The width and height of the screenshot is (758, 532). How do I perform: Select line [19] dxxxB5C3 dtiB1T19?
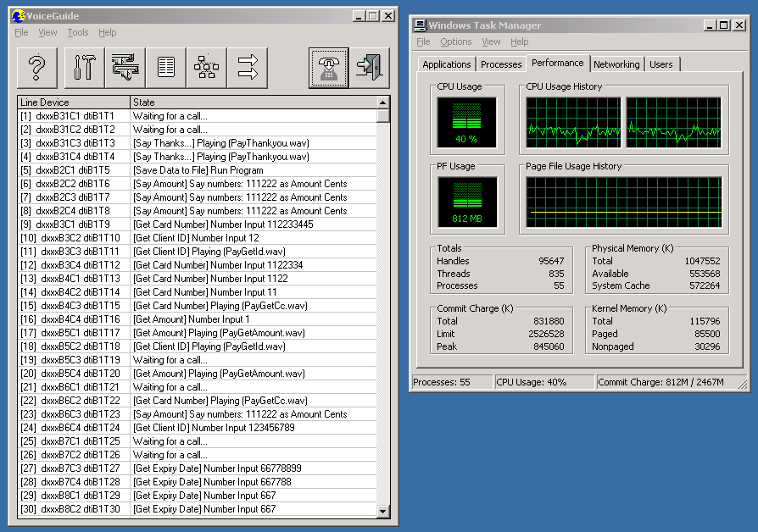(198, 360)
